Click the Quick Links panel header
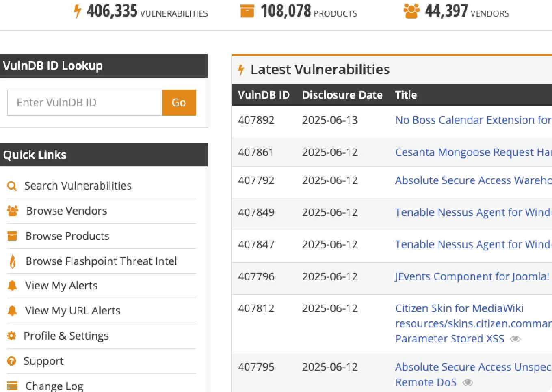Image resolution: width=552 pixels, height=392 pixels. (x=104, y=155)
